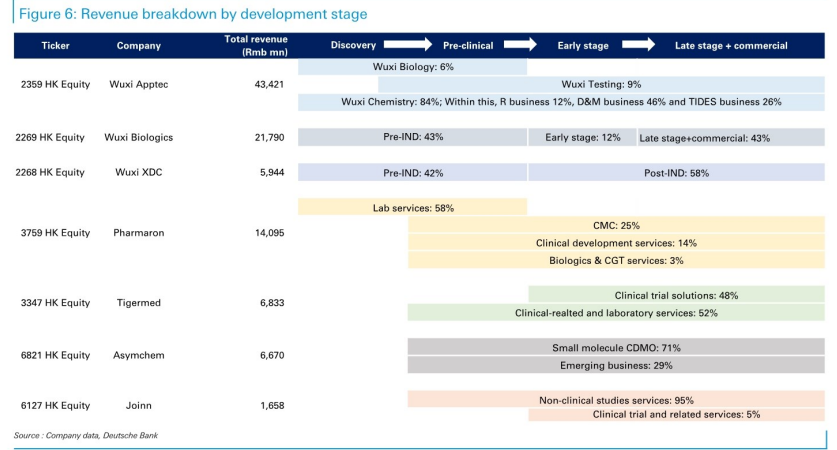Click 'Clinical trial solutions: 48%' bar
837x450 pixels.
[x=676, y=295]
